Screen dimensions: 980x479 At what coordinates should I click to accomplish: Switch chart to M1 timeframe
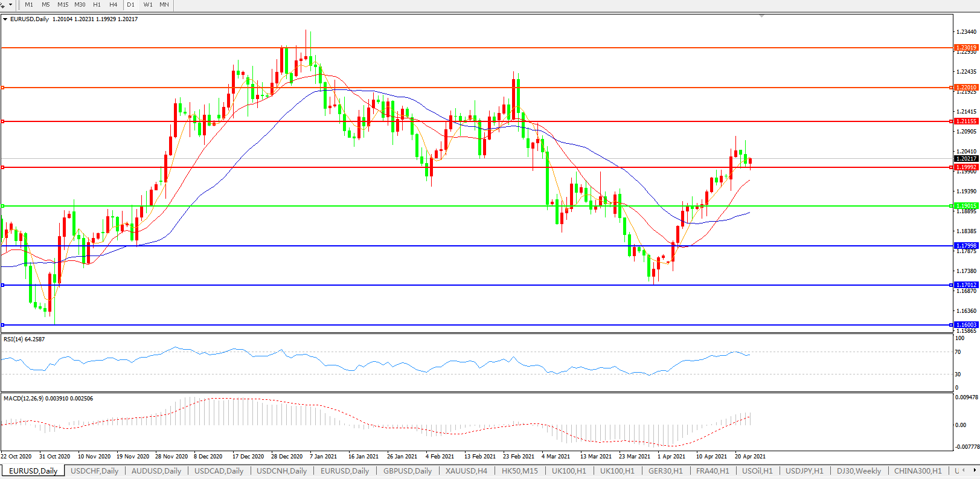(29, 5)
